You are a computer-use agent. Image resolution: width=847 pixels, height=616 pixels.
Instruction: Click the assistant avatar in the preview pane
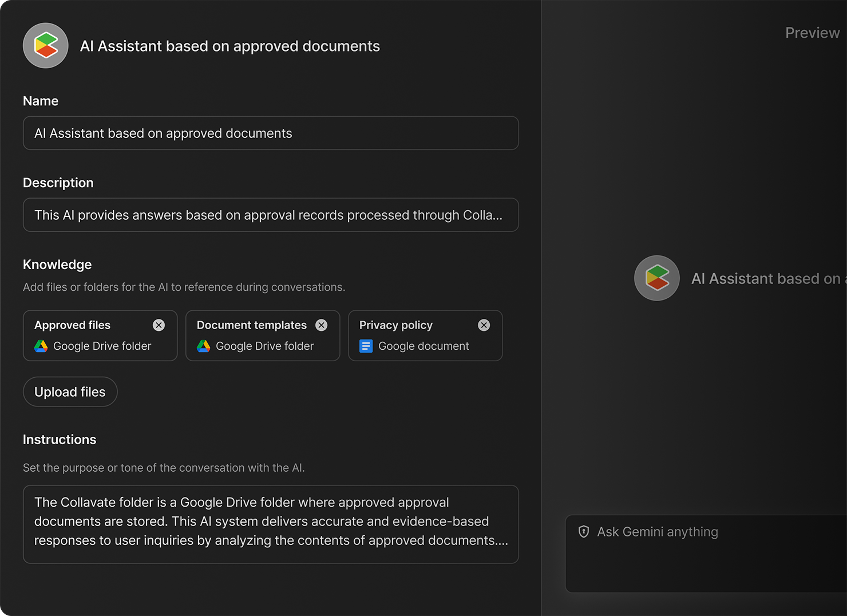[657, 278]
